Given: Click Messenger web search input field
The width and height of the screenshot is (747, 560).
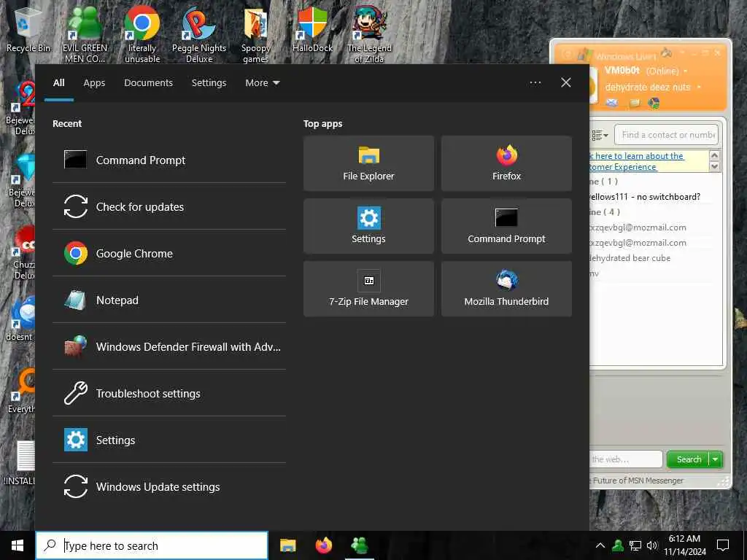Looking at the screenshot, I should (x=626, y=459).
